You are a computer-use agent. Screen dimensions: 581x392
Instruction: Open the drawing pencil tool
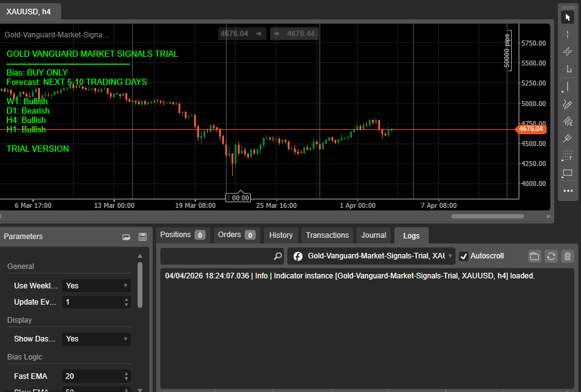click(x=567, y=104)
